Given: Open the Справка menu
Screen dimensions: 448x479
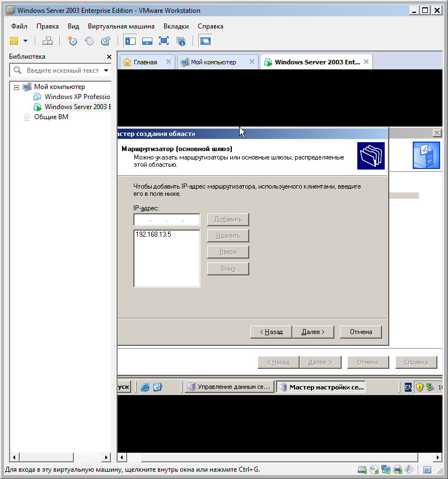Looking at the screenshot, I should (211, 26).
